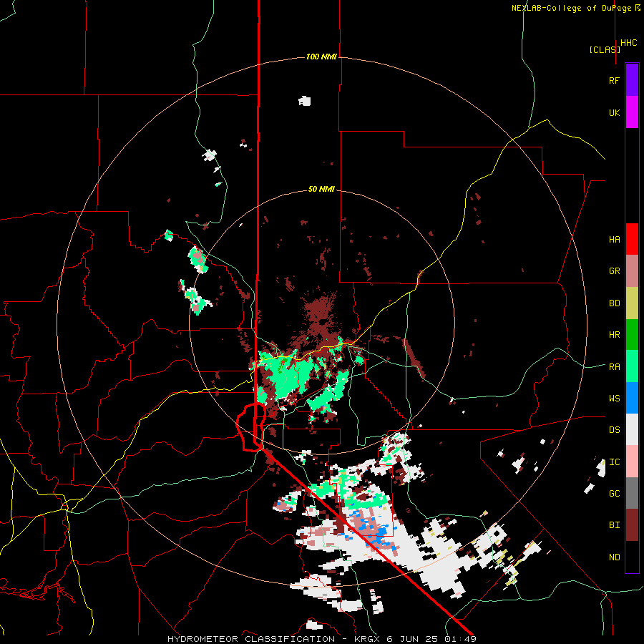The height and width of the screenshot is (644, 644).
Task: Click the [CLAS] unit label
Action: pos(605,49)
